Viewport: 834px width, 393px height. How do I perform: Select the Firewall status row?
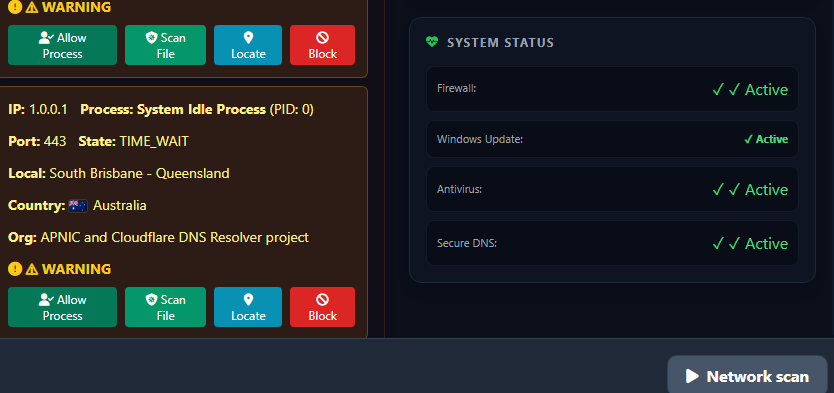(x=612, y=89)
